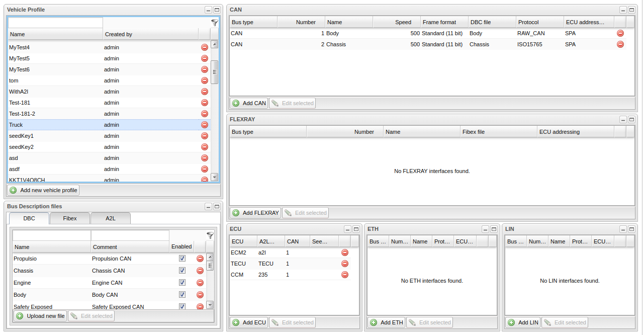Remove the Chassis CAN bus entry
The width and height of the screenshot is (644, 335).
tap(620, 44)
